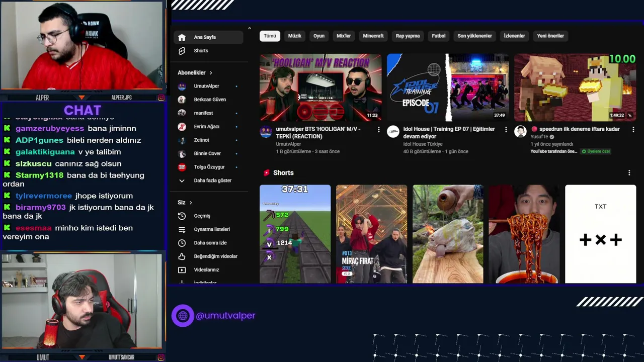Click the @umutvalper handle text
The height and width of the screenshot is (362, 644).
[225, 316]
